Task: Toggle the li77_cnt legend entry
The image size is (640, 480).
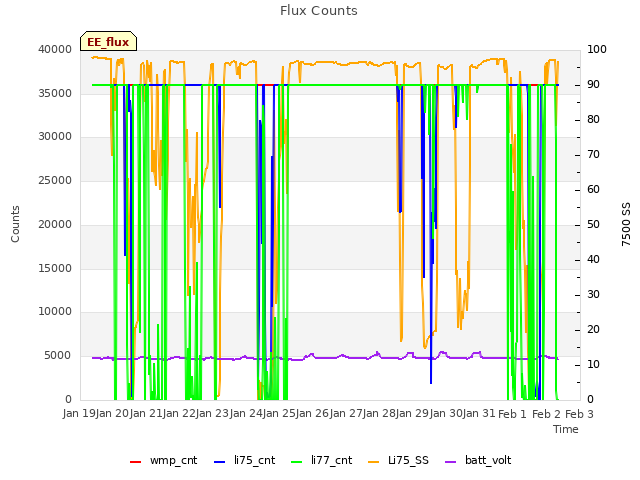Action: [321, 461]
